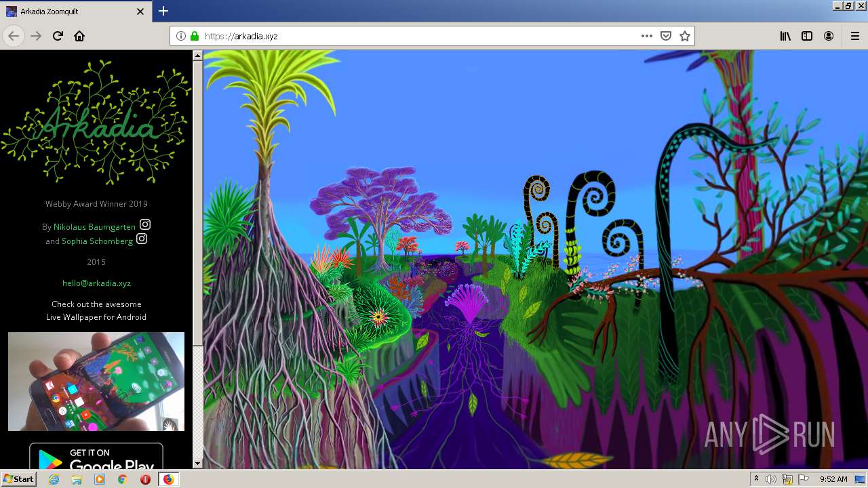Select the Arkadia Zoomquilt tab
The width and height of the screenshot is (868, 488).
[x=75, y=12]
